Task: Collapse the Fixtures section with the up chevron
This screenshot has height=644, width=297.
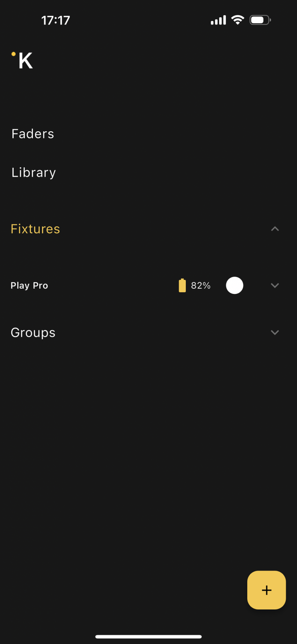Action: (x=275, y=229)
